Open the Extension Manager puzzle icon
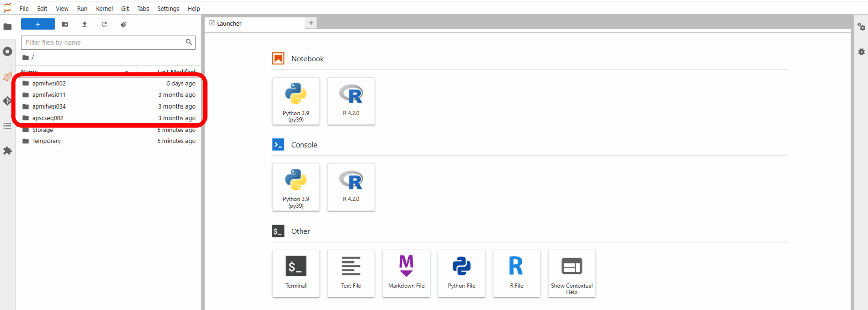Image resolution: width=868 pixels, height=310 pixels. [x=7, y=151]
